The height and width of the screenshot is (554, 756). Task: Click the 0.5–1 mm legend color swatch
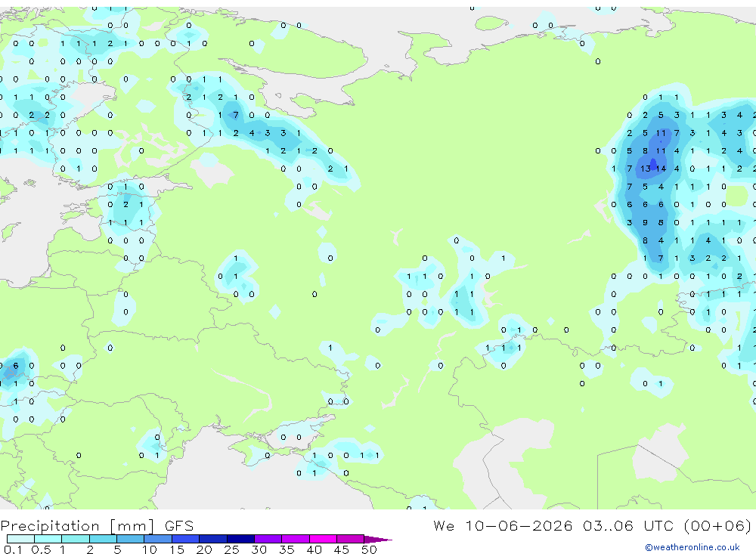click(x=48, y=539)
